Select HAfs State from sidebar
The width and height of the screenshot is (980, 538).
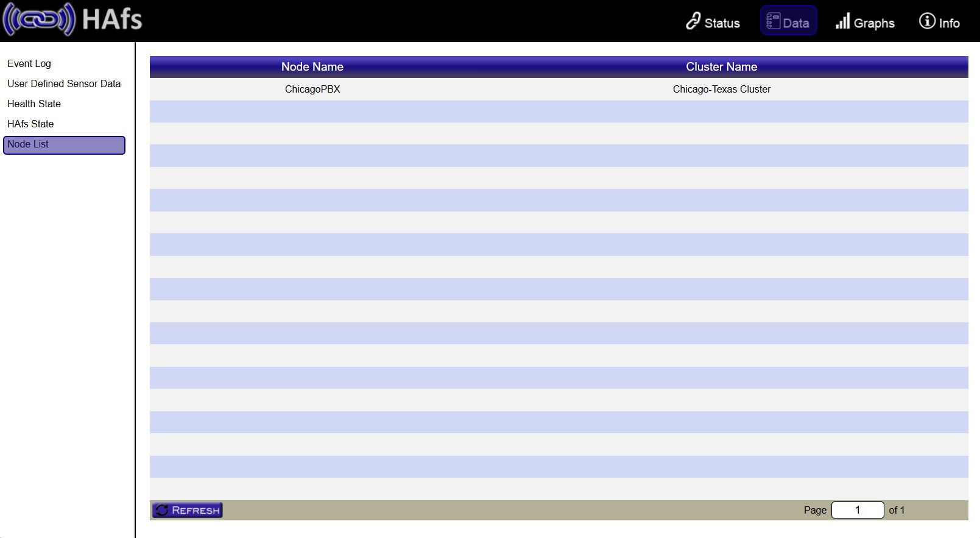point(30,124)
